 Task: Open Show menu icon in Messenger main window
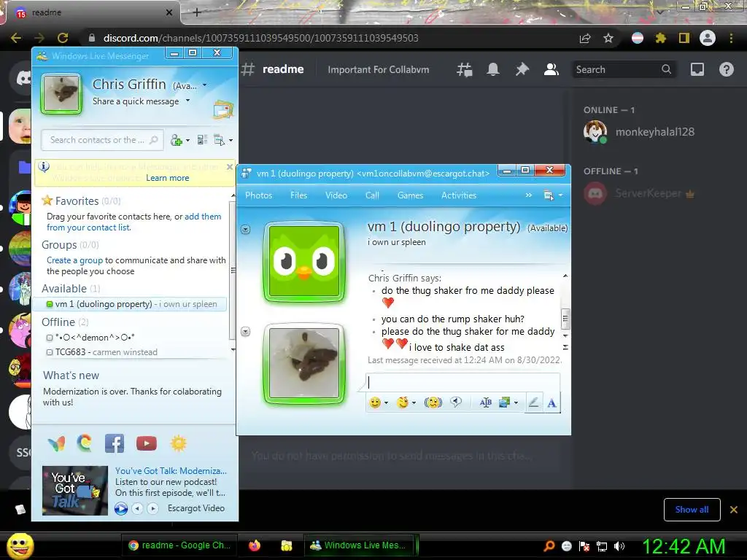(219, 140)
